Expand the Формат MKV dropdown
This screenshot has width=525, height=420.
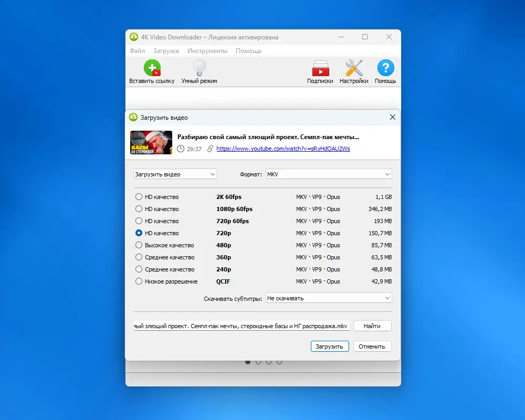[x=329, y=174]
